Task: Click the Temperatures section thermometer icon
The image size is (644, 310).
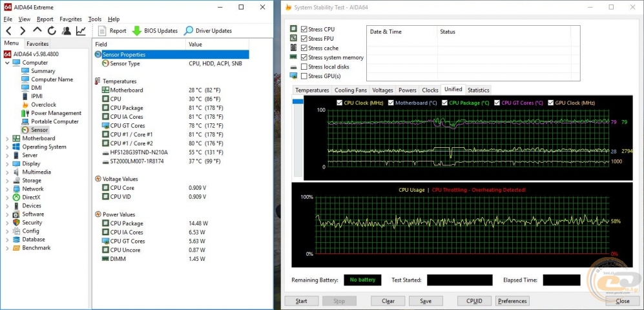Action: point(98,81)
